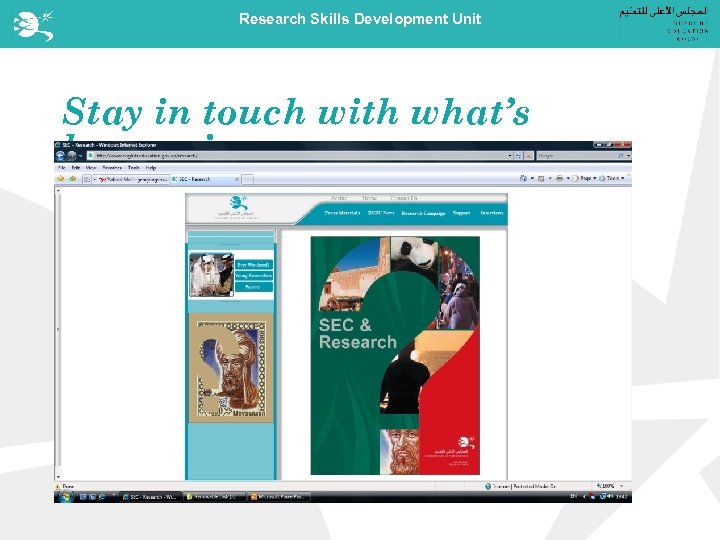Click the Feeds toolbar icon
The image size is (720, 540).
pyautogui.click(x=541, y=178)
